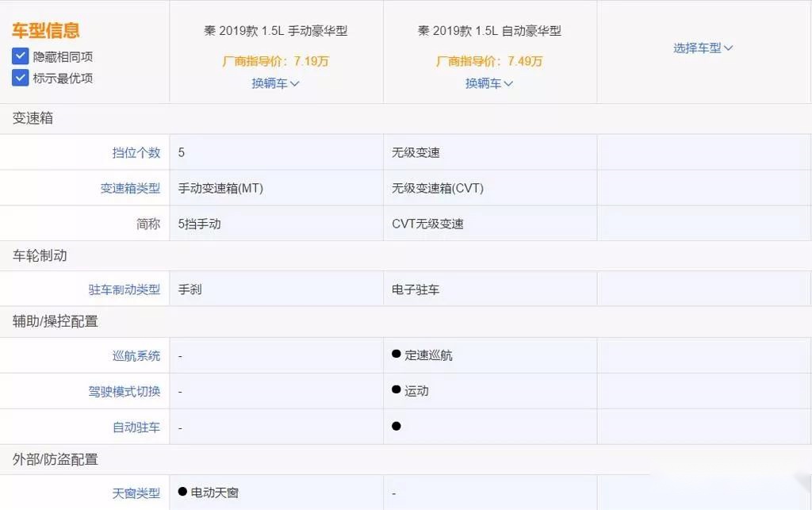Image resolution: width=812 pixels, height=510 pixels.
Task: Click the 变速箱 section header
Action: pyautogui.click(x=33, y=118)
